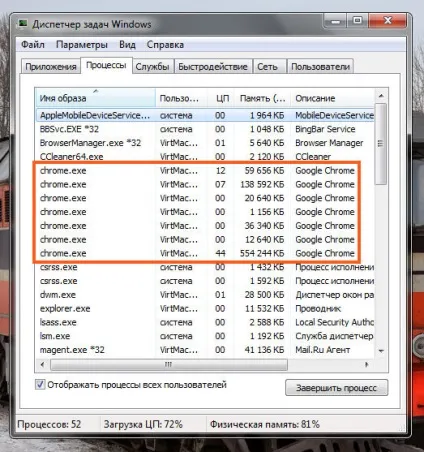Click Local Security Auth description cell

334,322
